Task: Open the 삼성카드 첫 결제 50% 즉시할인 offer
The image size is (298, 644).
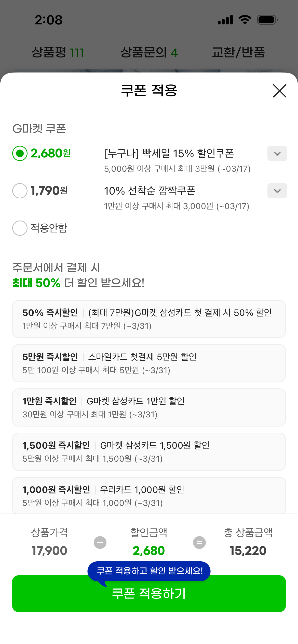Action: [149, 319]
